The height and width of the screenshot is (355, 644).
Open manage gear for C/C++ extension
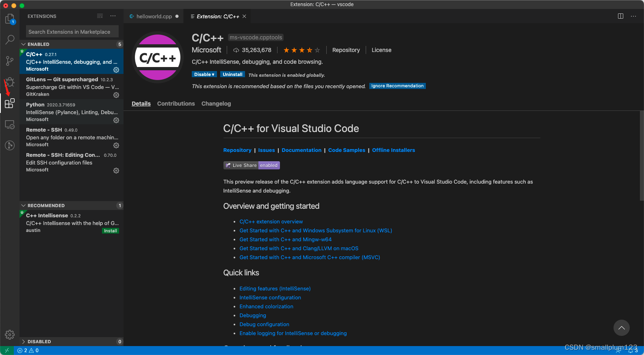pyautogui.click(x=116, y=70)
